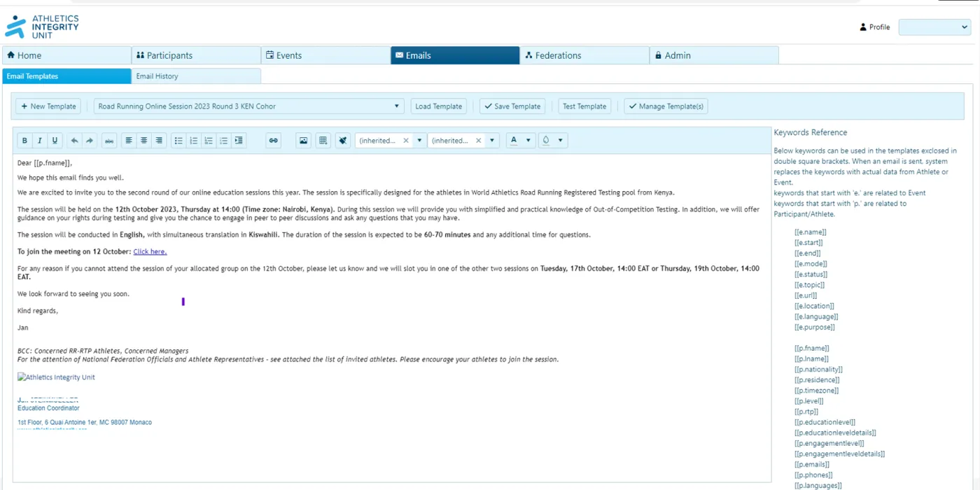Clear the second inherited font selection
This screenshot has height=490, width=980.
pos(479,141)
